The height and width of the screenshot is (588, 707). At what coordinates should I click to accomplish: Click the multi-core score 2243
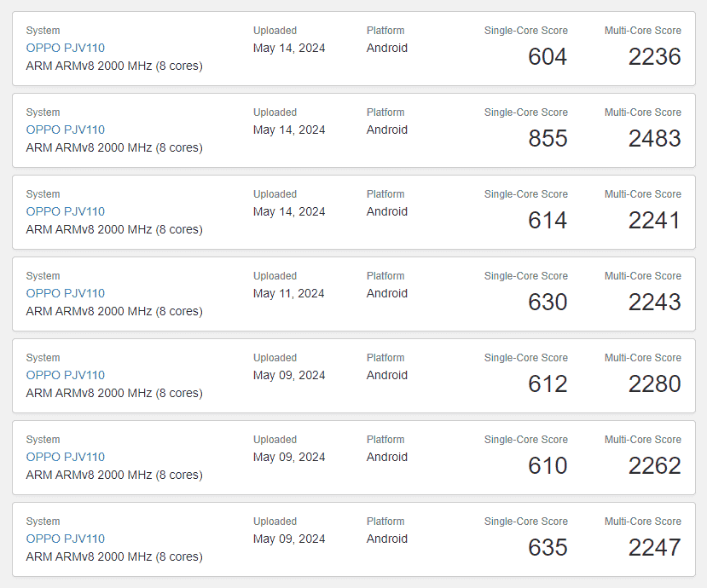coord(654,303)
